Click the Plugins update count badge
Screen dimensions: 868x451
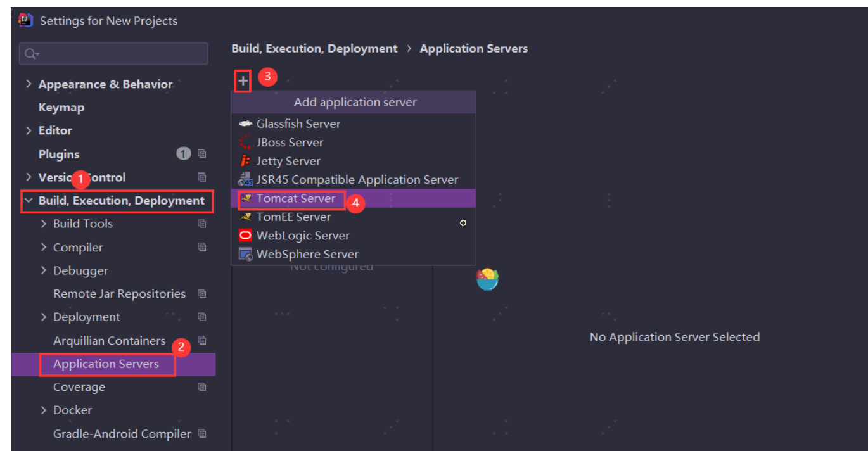pyautogui.click(x=183, y=154)
